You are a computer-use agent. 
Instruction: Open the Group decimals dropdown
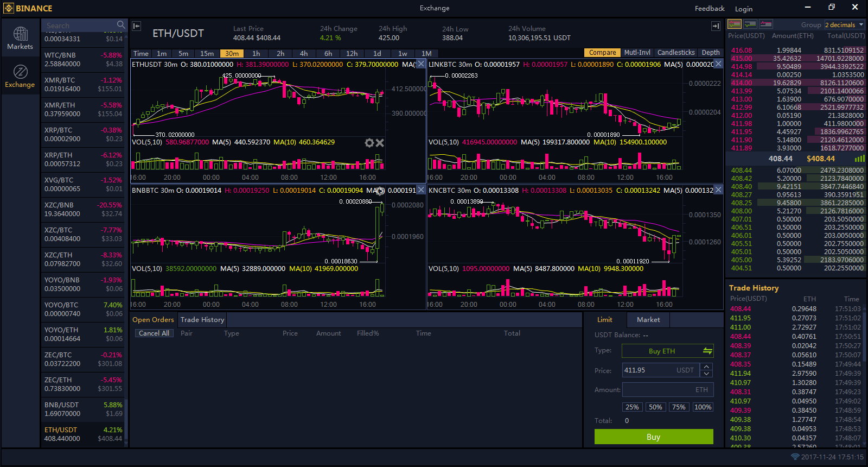(845, 25)
